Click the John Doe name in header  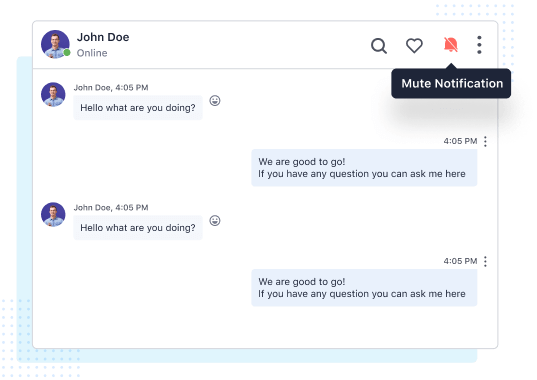[103, 37]
